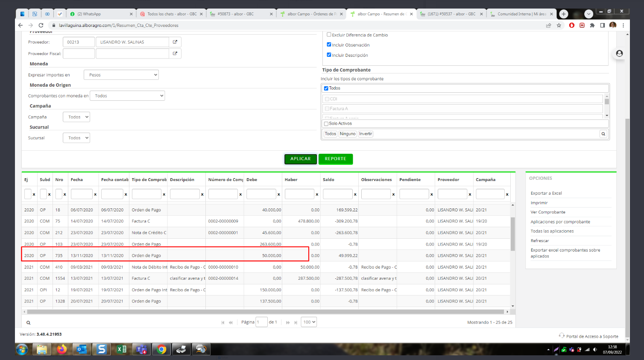Open Chrome profile avatar
Image resolution: width=644 pixels, height=360 pixels.
(x=613, y=25)
